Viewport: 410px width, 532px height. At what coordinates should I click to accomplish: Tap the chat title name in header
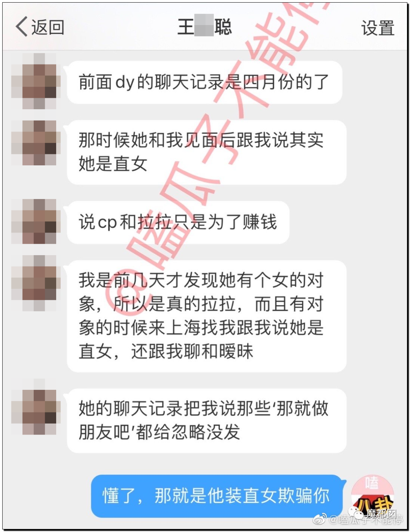[x=204, y=27]
